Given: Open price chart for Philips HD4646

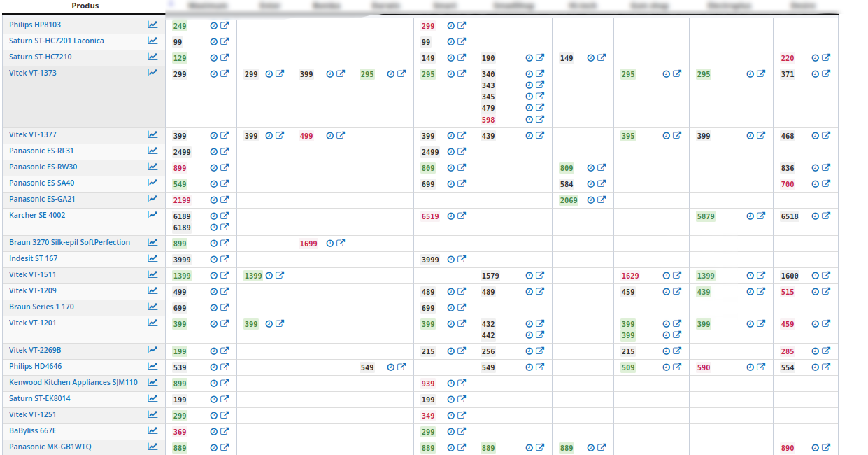Looking at the screenshot, I should (152, 366).
